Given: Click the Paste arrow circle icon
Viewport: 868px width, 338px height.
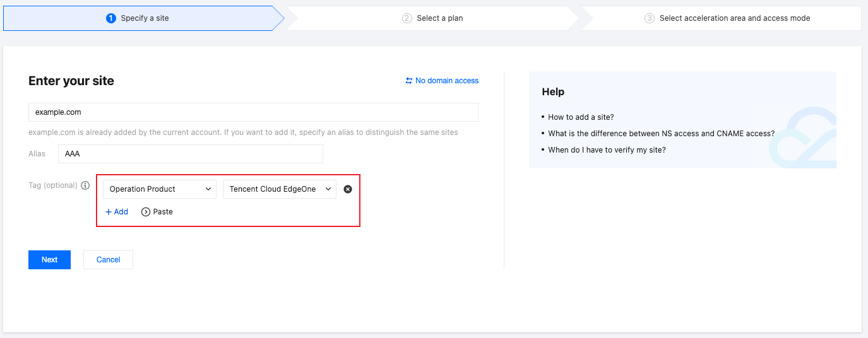Looking at the screenshot, I should coord(146,212).
